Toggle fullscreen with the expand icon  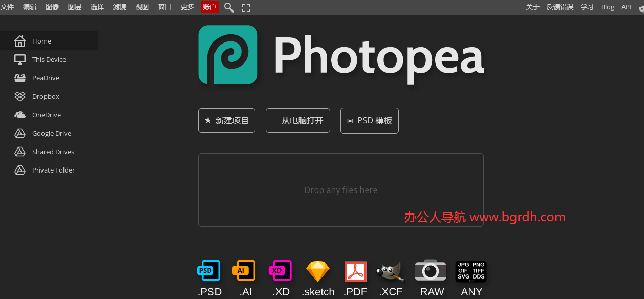(x=245, y=7)
